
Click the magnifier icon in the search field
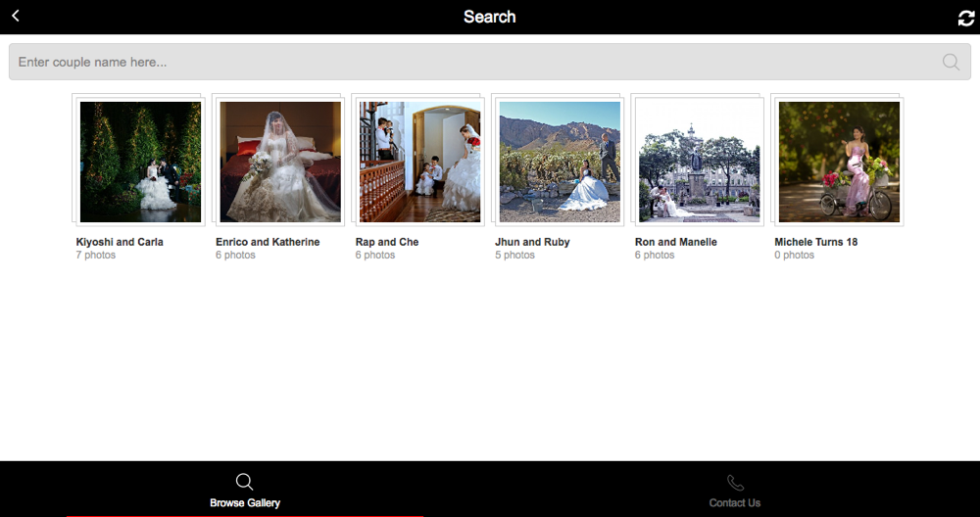(951, 61)
